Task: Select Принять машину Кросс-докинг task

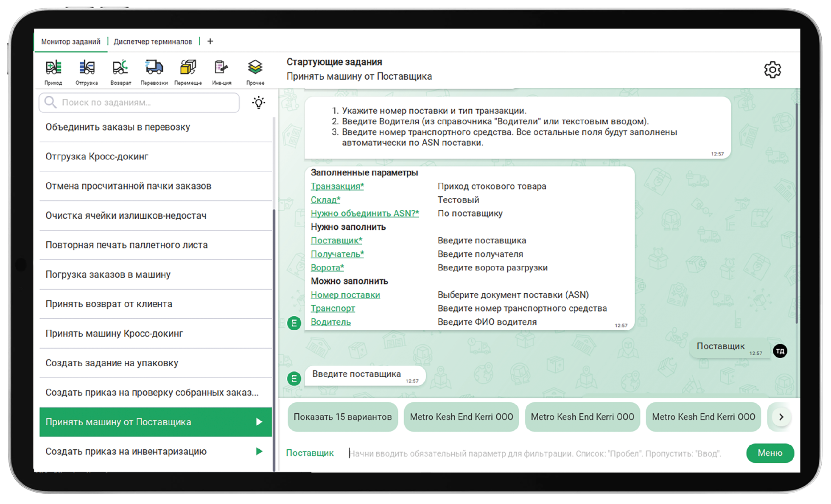Action: click(156, 334)
